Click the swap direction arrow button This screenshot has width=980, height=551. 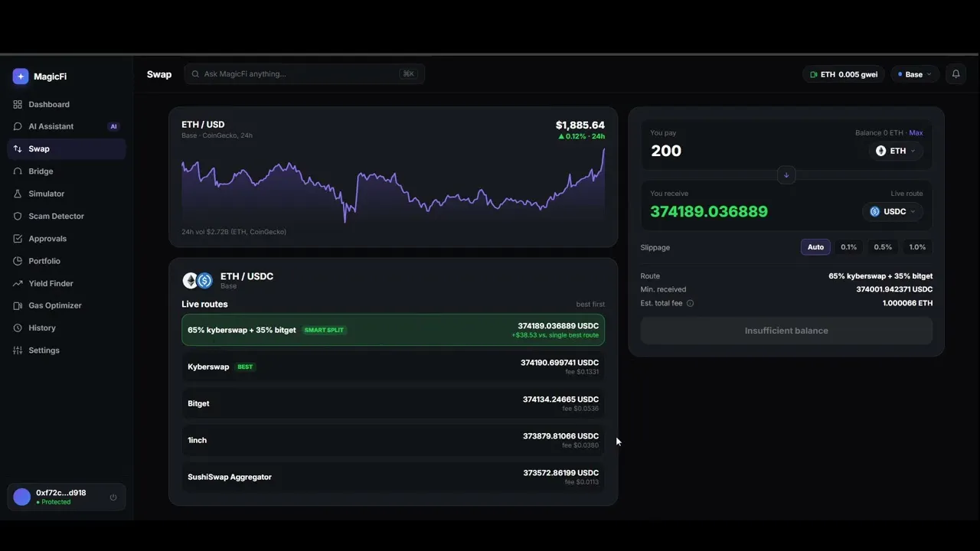(x=786, y=175)
